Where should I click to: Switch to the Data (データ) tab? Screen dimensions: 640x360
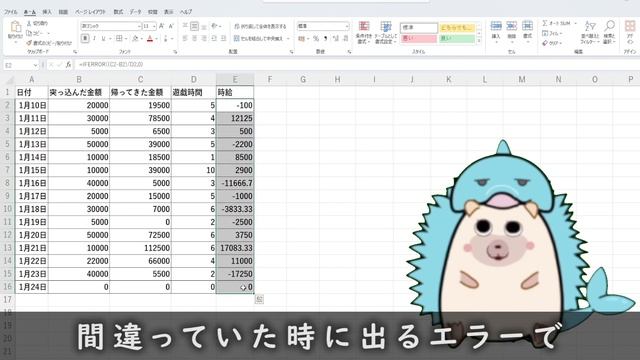click(136, 12)
